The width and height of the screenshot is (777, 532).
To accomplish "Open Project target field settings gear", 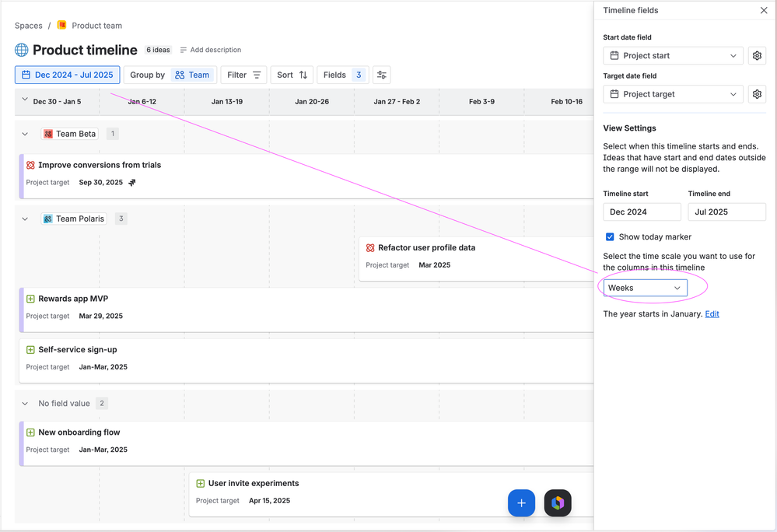I will [757, 94].
